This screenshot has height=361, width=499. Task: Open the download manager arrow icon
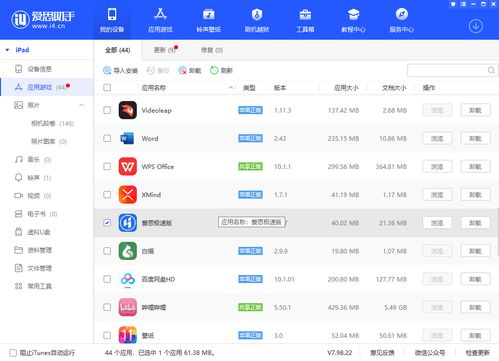(x=476, y=26)
